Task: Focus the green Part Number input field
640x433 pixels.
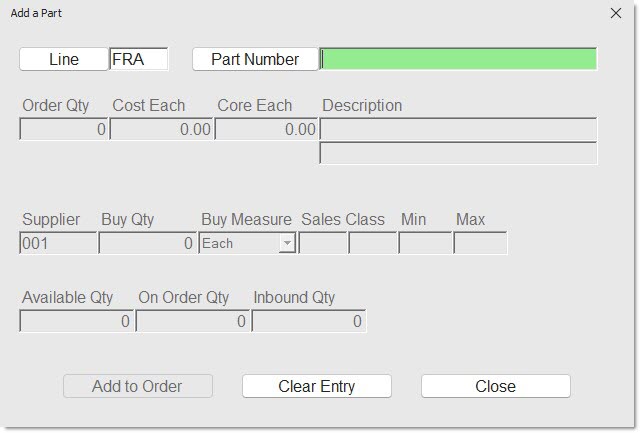Action: tap(459, 59)
